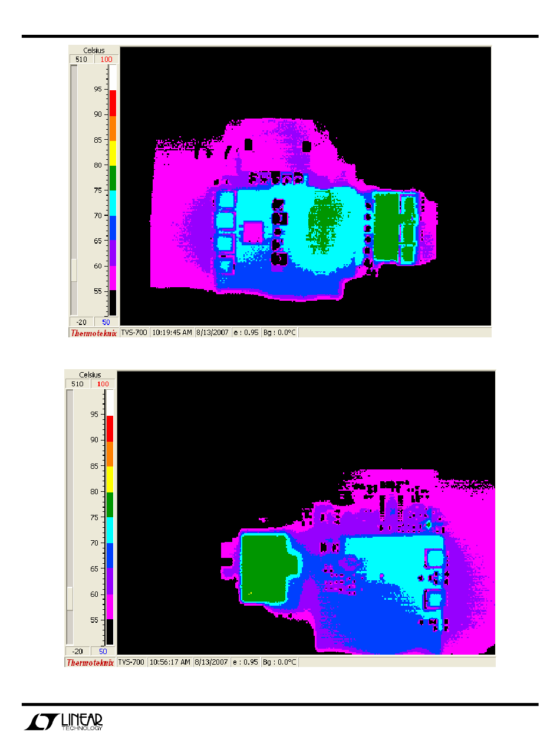Click the red 100 maximum field in the 10:56:17 AM capture

coord(103,384)
